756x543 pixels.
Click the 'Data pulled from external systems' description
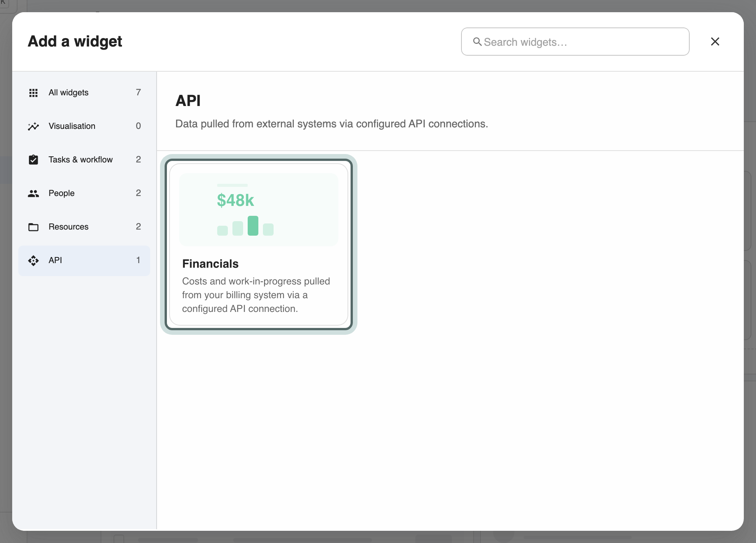point(332,124)
